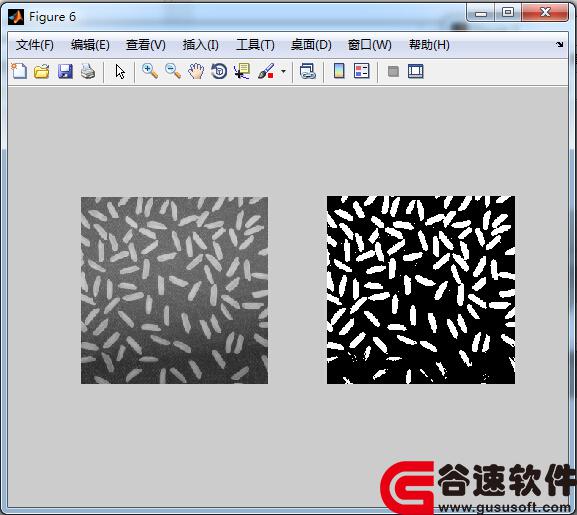Click the Link Plot icon

point(308,71)
